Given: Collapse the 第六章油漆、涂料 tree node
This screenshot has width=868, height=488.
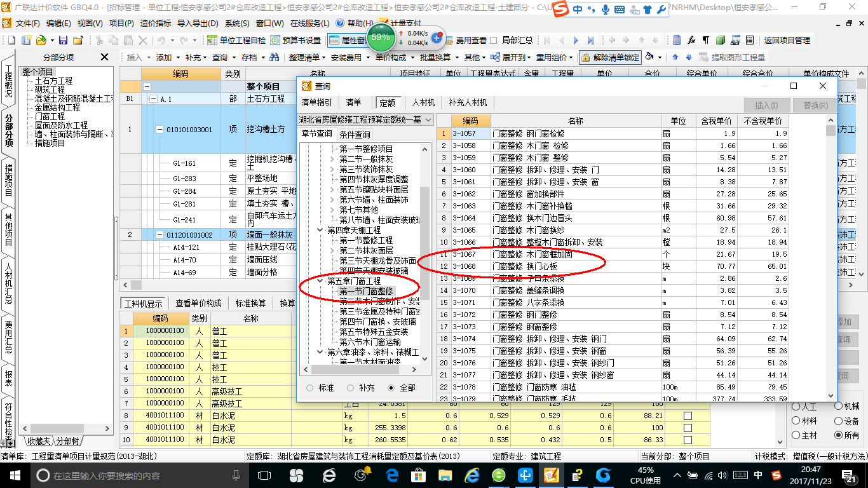Looking at the screenshot, I should (321, 351).
